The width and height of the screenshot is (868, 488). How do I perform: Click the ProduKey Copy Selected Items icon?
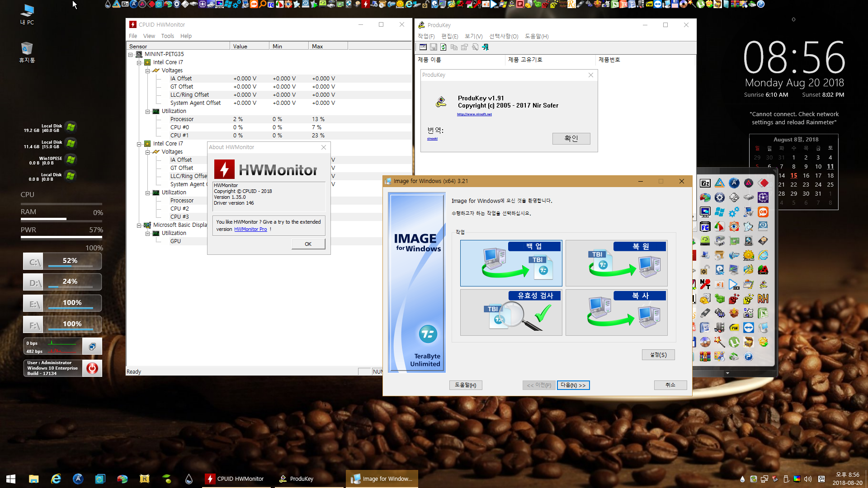coord(454,47)
